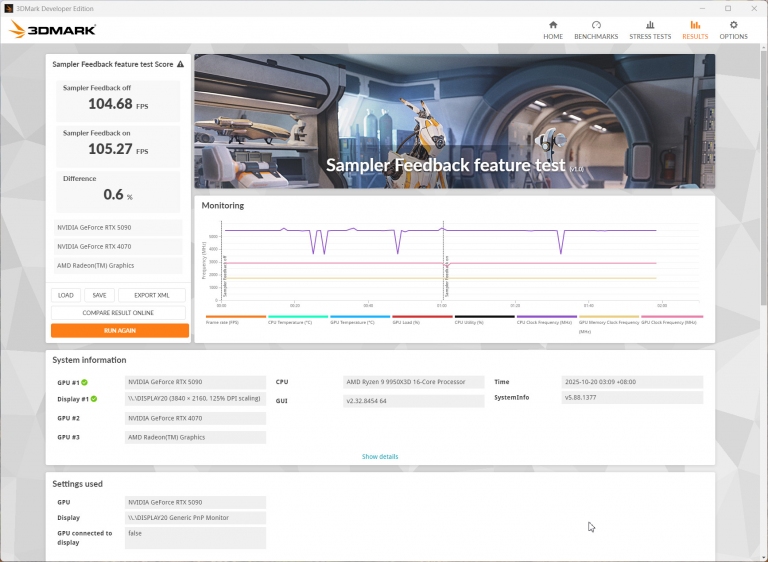Click the green check next to Display #1
768x562 pixels.
pyautogui.click(x=95, y=399)
